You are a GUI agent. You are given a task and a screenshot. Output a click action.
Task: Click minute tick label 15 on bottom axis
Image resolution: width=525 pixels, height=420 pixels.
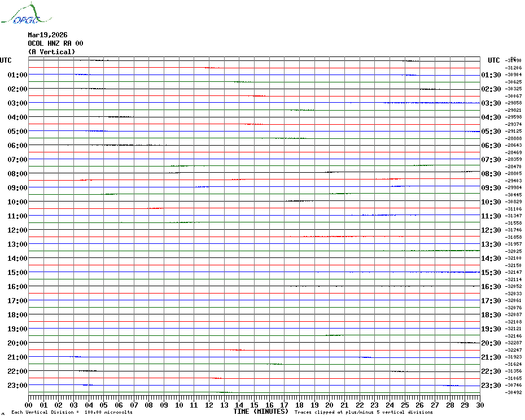[254, 405]
